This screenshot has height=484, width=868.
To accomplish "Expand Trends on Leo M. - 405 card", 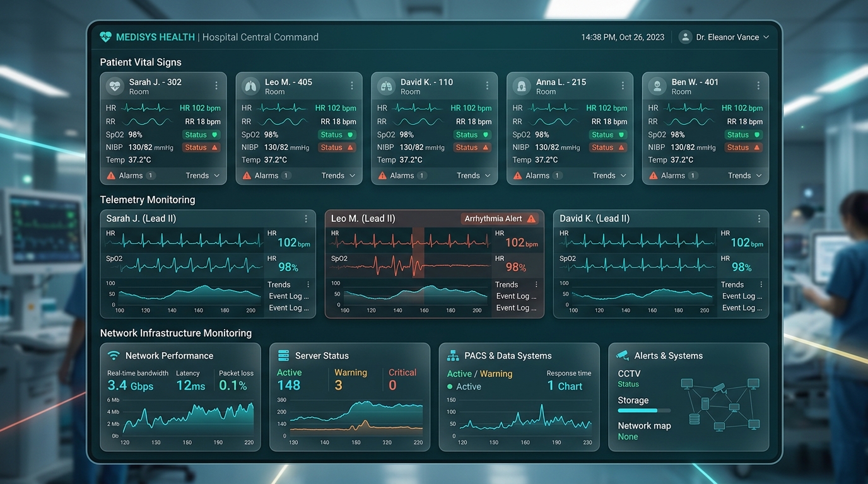I will point(339,176).
